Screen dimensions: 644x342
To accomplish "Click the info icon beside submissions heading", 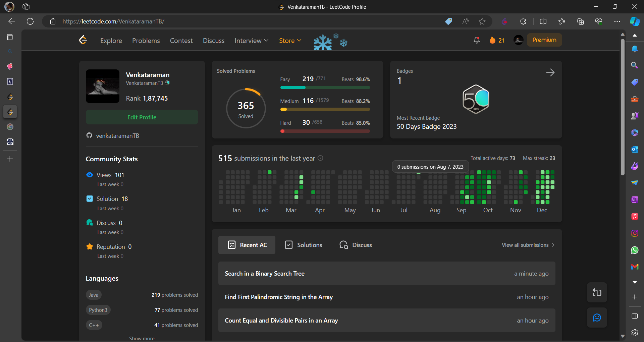I will pos(320,158).
